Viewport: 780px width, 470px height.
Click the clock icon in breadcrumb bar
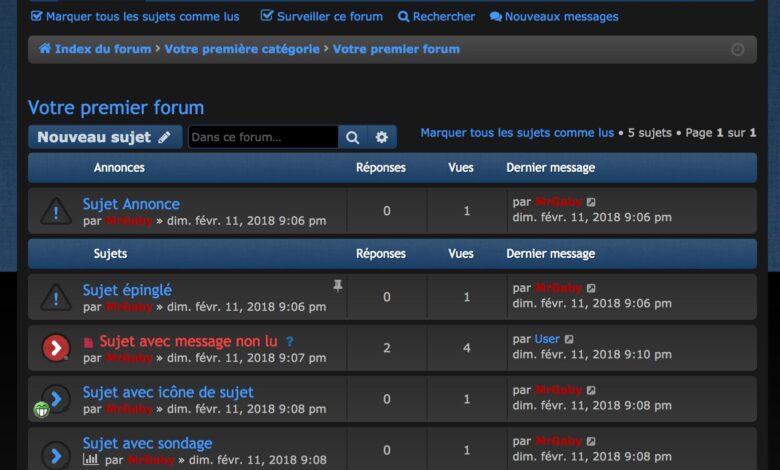pos(738,49)
